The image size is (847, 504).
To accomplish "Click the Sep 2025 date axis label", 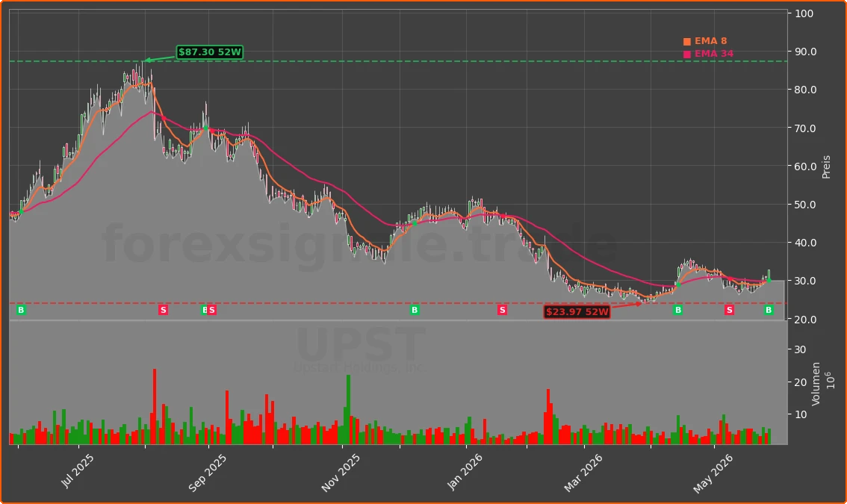I will (208, 473).
